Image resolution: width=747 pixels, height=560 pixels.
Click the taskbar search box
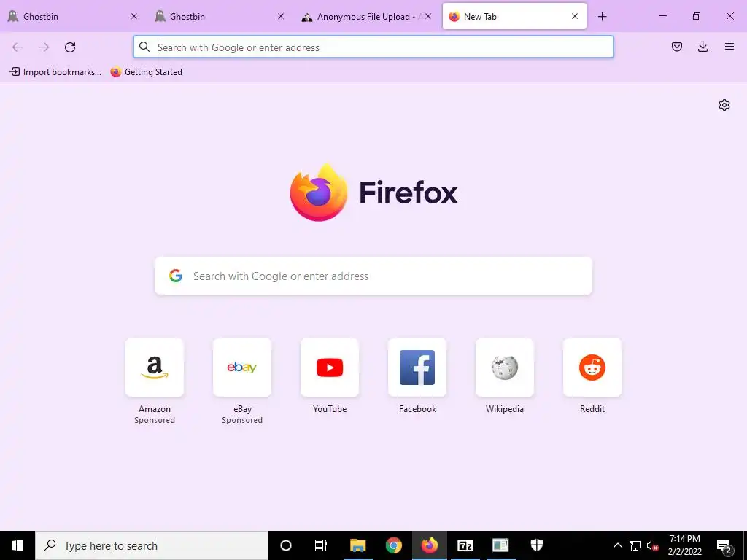coord(152,545)
